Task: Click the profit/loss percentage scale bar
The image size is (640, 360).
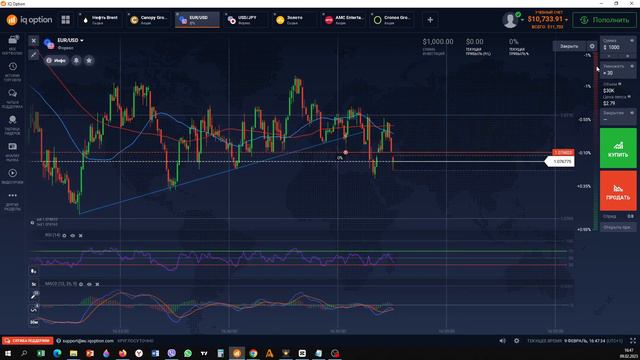Action: tap(596, 141)
